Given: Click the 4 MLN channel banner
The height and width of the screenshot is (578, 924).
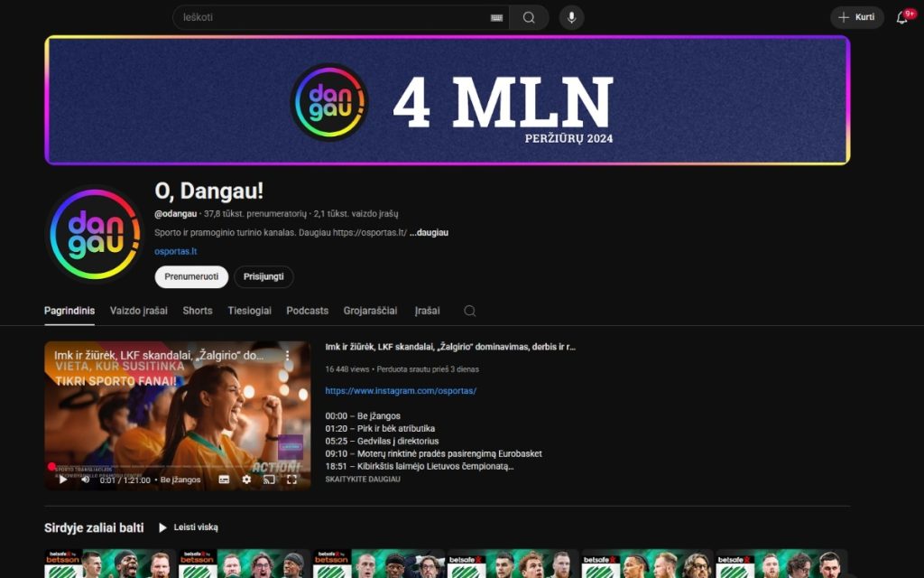Looking at the screenshot, I should (448, 100).
